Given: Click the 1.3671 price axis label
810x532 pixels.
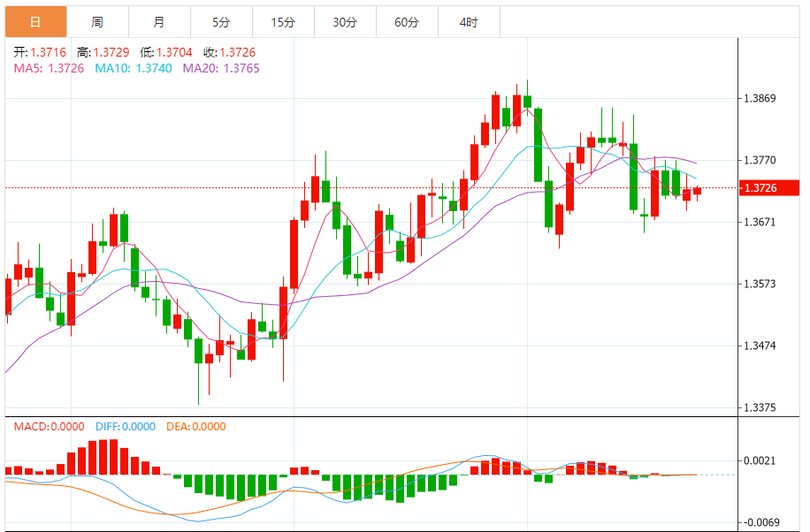Looking at the screenshot, I should click(760, 222).
